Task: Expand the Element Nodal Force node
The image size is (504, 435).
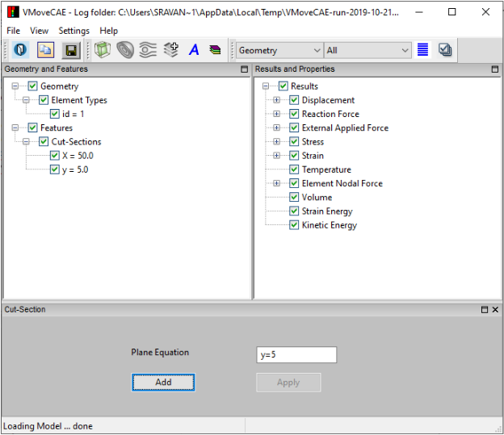Action: pyautogui.click(x=276, y=183)
